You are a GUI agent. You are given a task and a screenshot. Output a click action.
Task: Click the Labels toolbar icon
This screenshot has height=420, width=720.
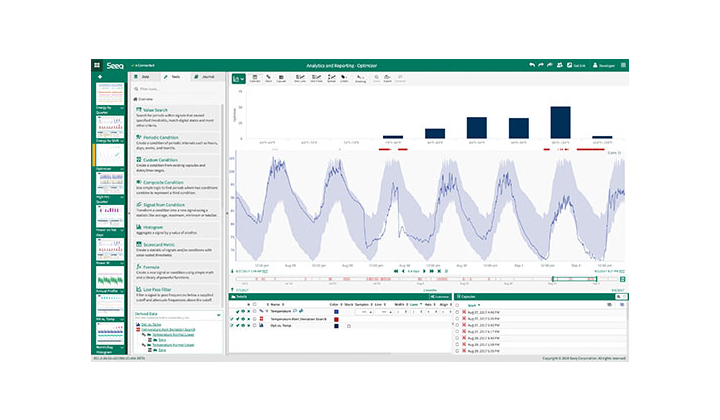(344, 78)
